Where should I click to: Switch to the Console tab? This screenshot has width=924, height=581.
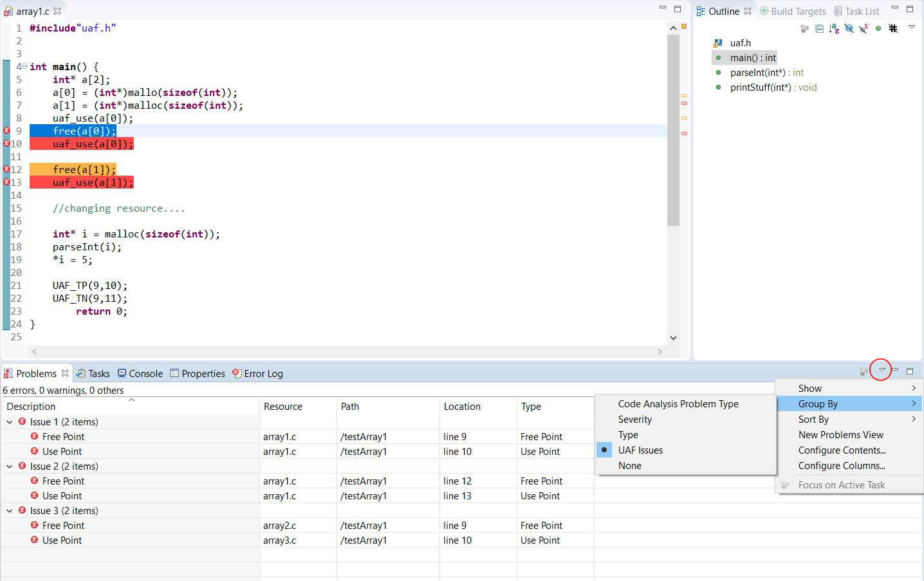(140, 374)
